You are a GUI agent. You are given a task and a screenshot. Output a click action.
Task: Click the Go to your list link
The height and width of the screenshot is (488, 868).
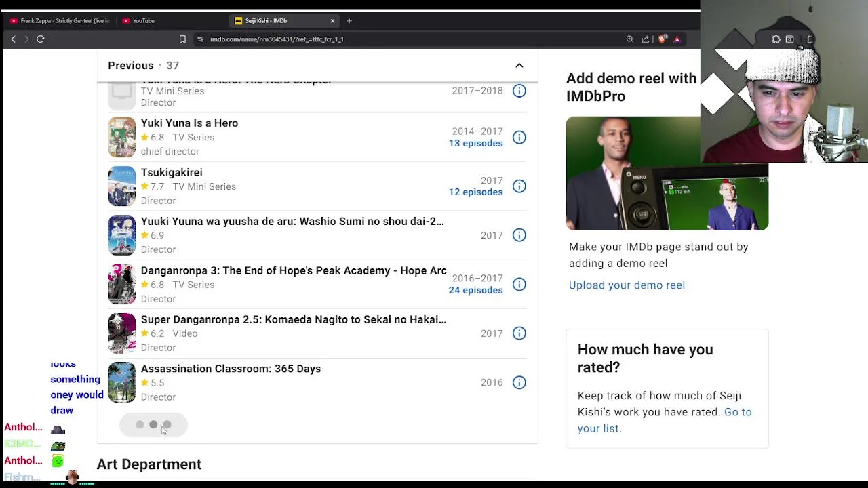pyautogui.click(x=665, y=420)
